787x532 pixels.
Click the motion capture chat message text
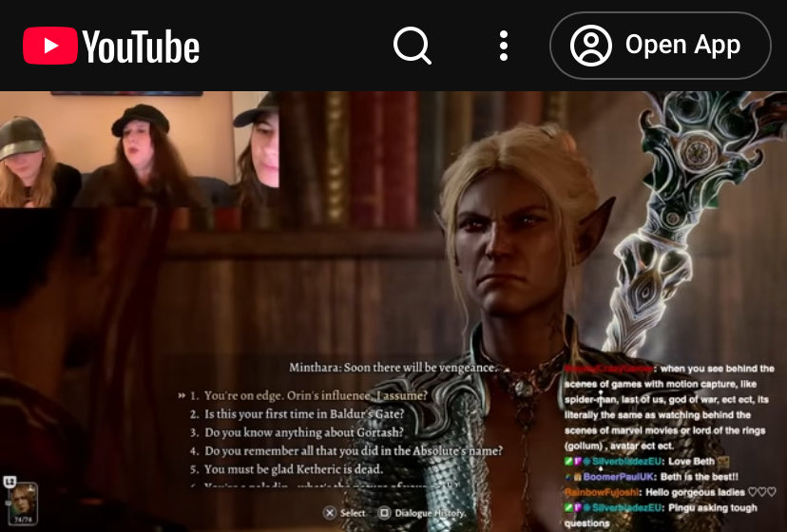tap(669, 407)
